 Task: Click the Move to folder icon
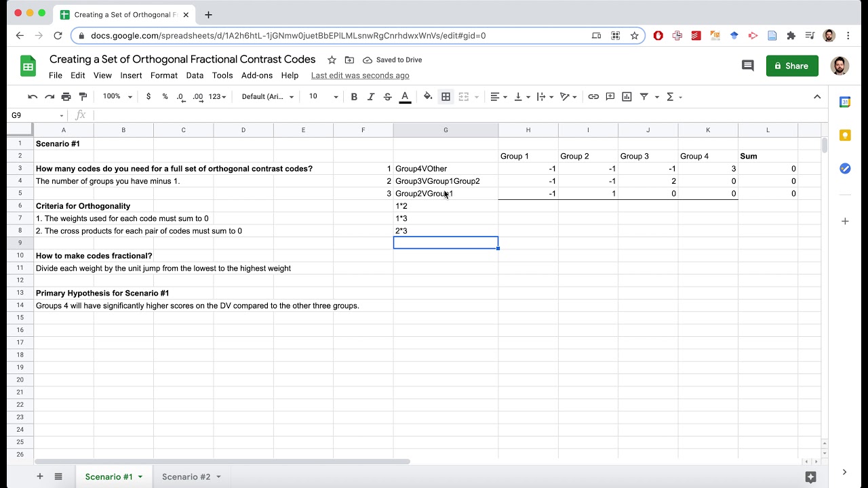[349, 60]
